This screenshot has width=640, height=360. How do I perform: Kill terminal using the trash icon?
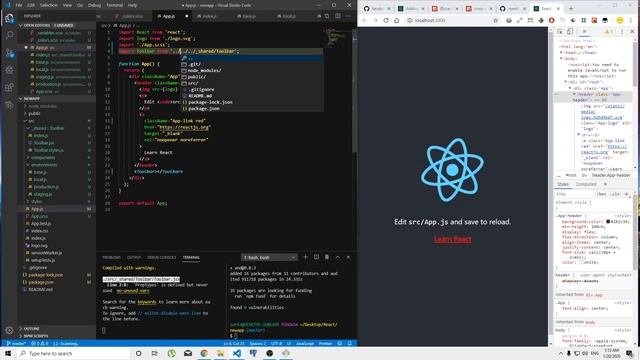pyautogui.click(x=327, y=257)
